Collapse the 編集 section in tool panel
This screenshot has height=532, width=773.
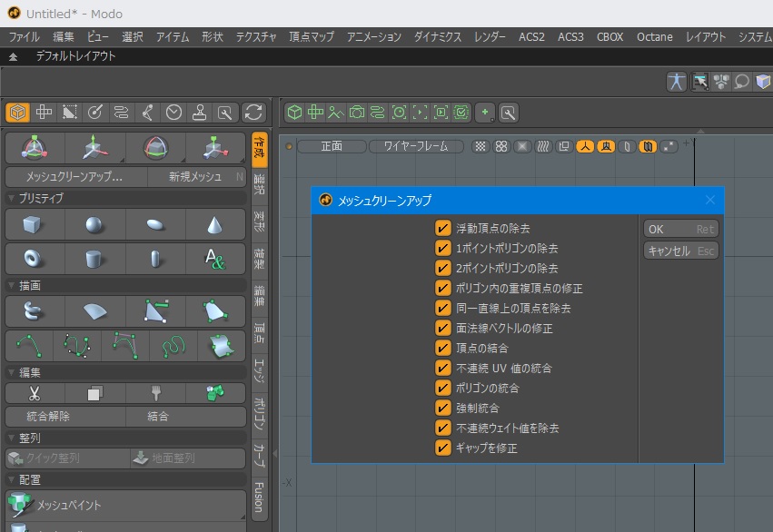pyautogui.click(x=11, y=372)
